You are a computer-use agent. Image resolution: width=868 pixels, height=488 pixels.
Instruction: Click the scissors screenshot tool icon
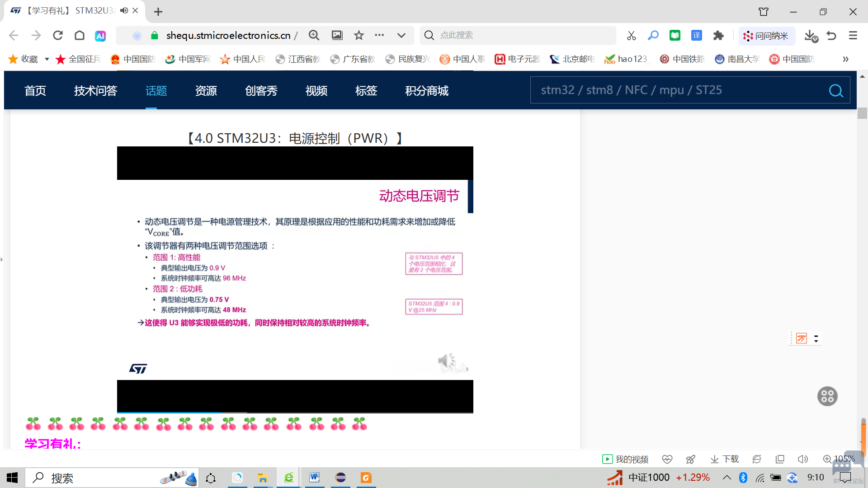(x=632, y=36)
